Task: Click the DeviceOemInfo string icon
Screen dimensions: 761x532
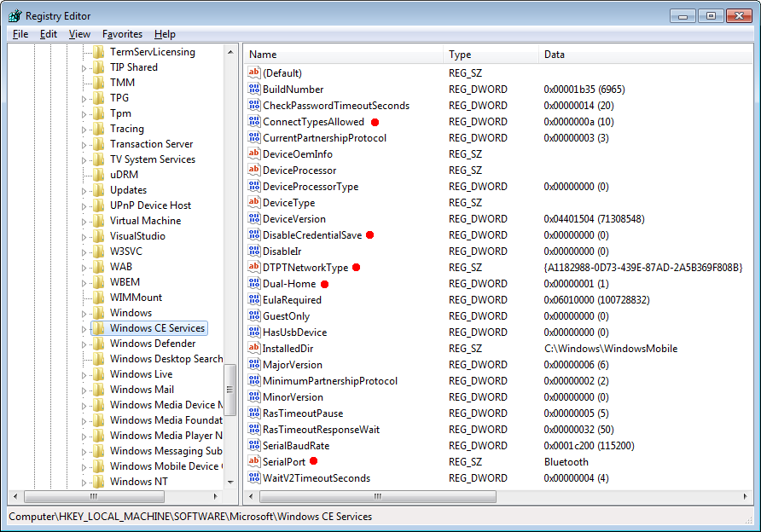Action: [x=254, y=153]
